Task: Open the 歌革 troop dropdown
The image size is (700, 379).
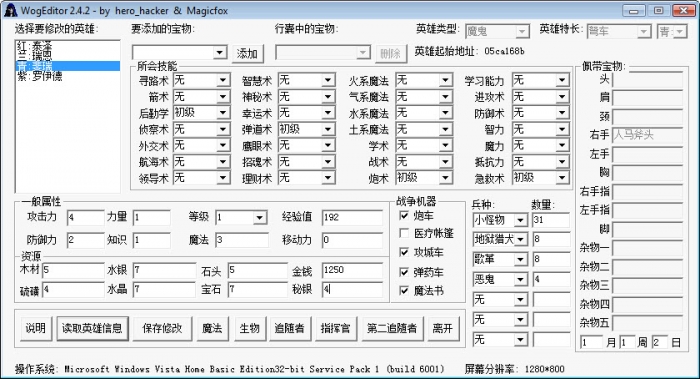Action: 520,259
